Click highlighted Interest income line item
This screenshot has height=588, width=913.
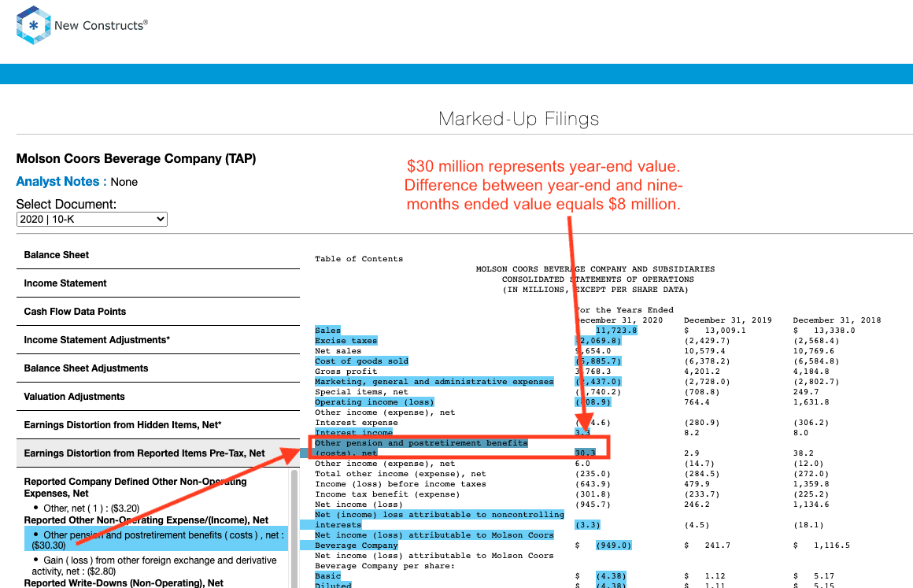(354, 433)
